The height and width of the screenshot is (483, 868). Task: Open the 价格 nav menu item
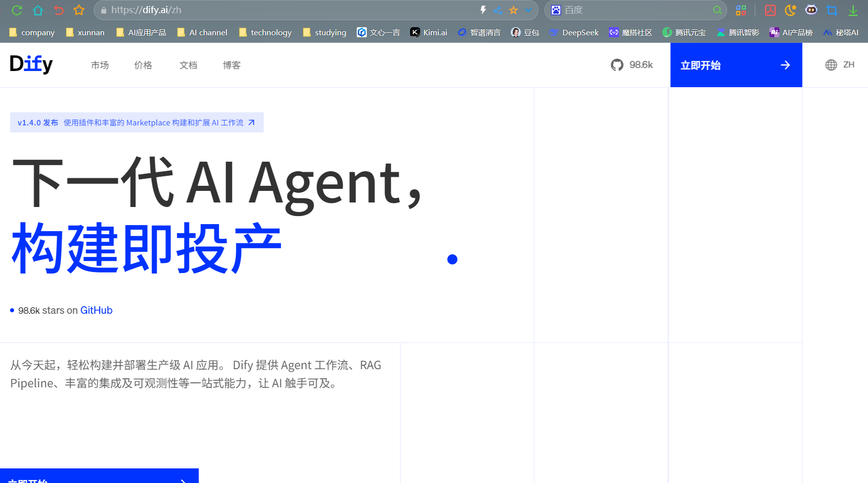[143, 65]
